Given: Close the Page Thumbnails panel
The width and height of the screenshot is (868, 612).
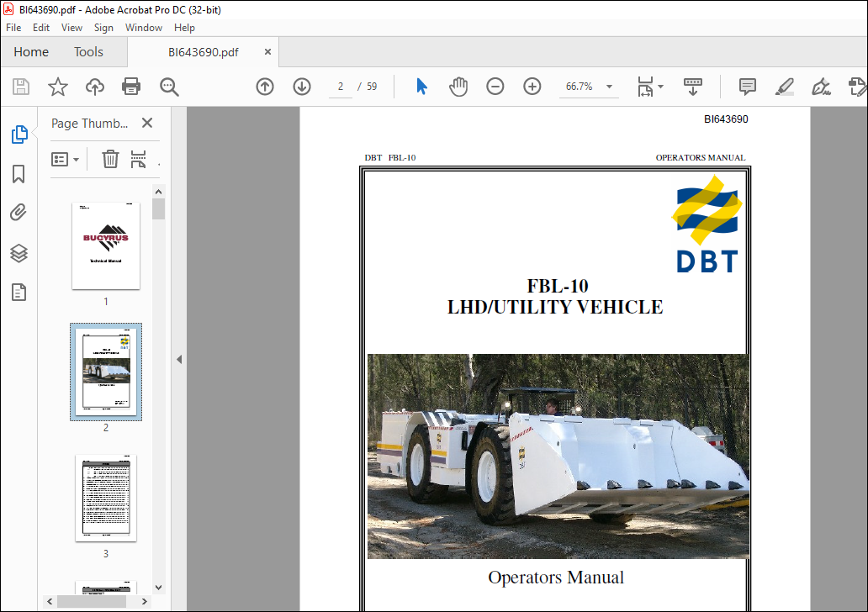Looking at the screenshot, I should tap(146, 123).
